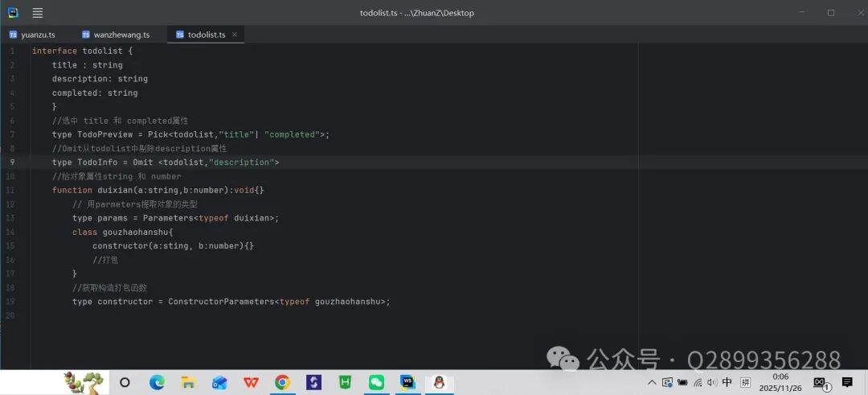Screen dimensions: 868x395
Task: Click the TS file icon on wanzhewang.ts tab
Action: click(x=86, y=35)
